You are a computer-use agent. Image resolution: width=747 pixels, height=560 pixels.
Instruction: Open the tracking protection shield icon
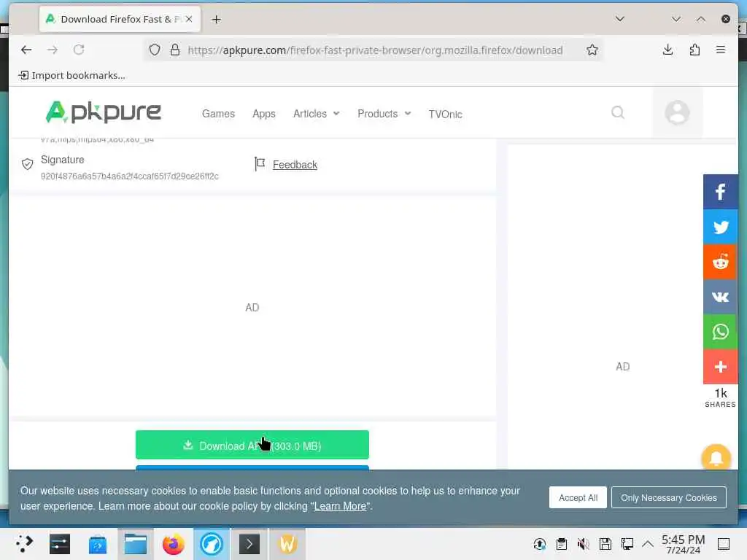click(x=155, y=50)
